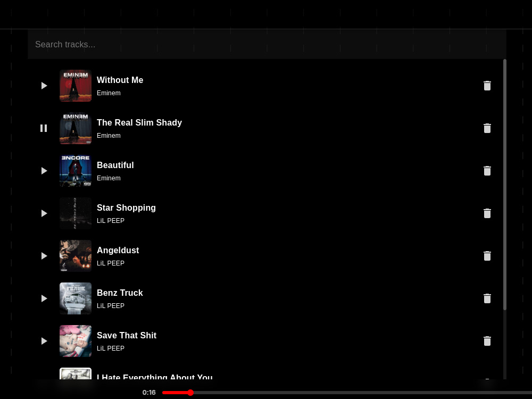The height and width of the screenshot is (399, 532).
Task: Play the track Benz Truck
Action: [x=44, y=298]
